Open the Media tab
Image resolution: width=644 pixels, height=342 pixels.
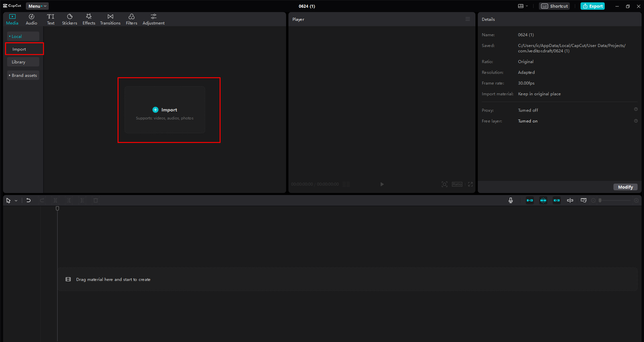click(x=12, y=20)
